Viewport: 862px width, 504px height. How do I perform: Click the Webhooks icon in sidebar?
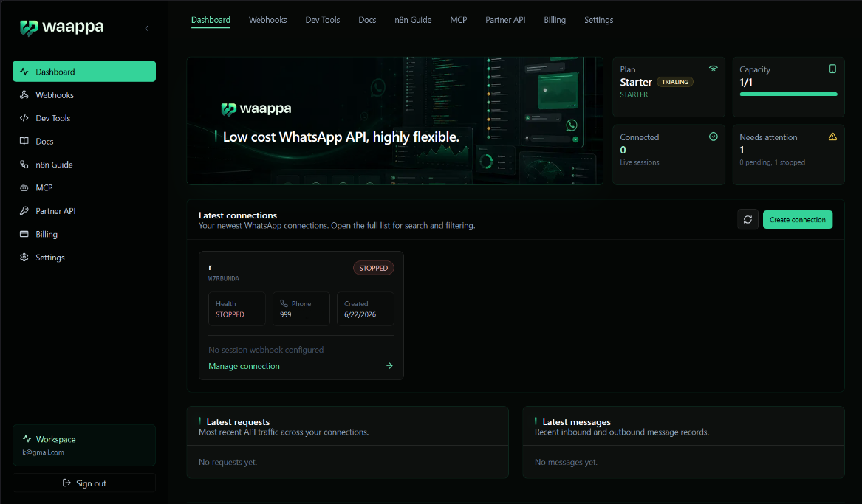(x=24, y=94)
